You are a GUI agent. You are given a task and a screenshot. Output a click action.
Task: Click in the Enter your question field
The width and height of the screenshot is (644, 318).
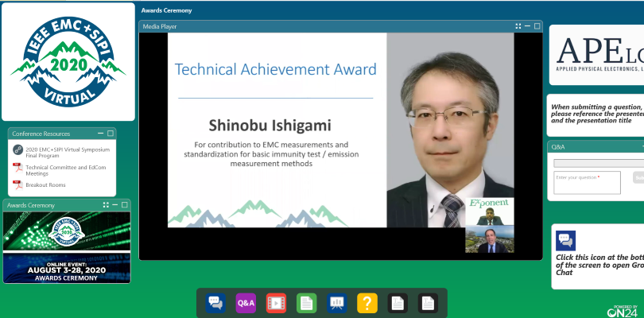[587, 182]
